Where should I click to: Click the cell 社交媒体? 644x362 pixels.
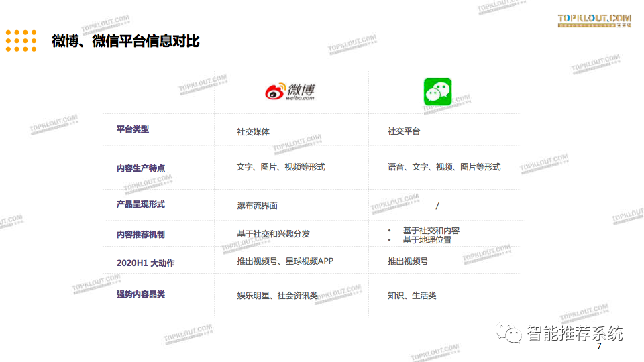click(253, 132)
